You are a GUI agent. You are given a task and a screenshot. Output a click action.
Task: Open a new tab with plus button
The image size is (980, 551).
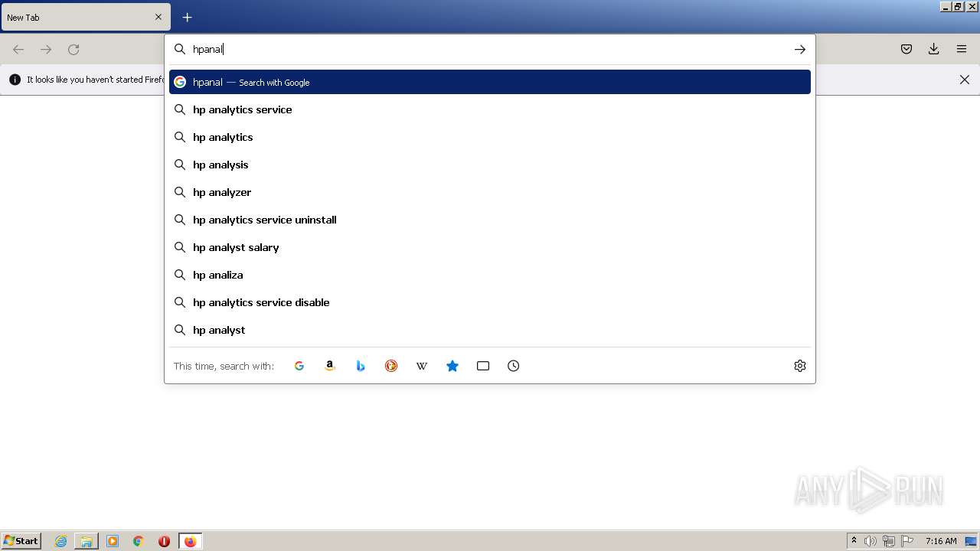click(188, 17)
